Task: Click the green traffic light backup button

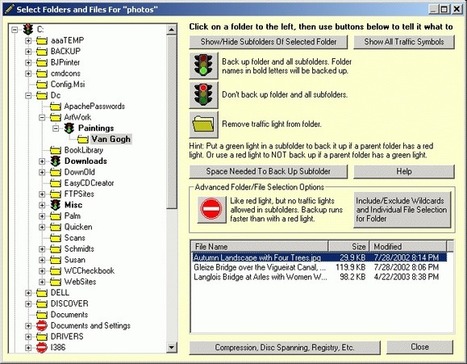Action: pos(204,66)
